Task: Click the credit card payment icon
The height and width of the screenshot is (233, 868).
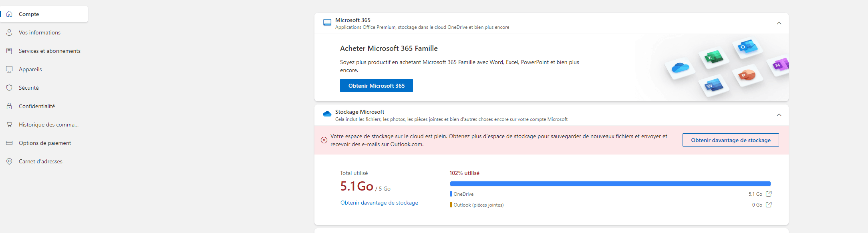Action: click(9, 143)
